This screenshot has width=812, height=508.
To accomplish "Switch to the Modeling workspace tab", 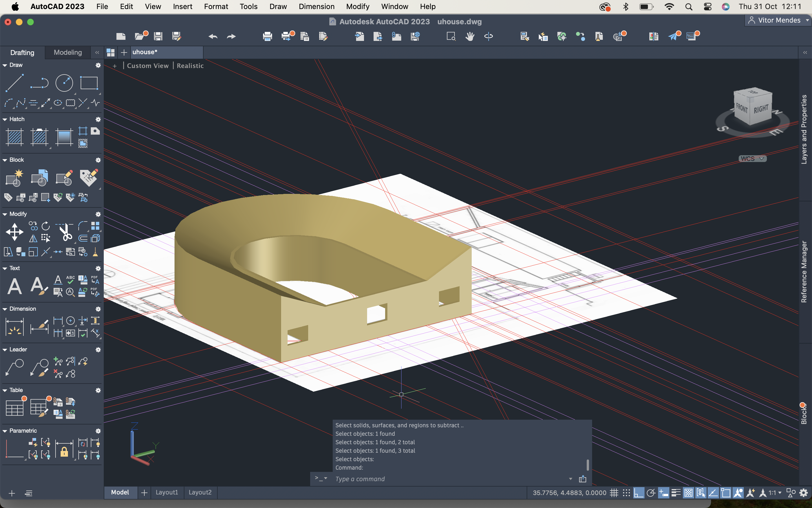I will [68, 52].
